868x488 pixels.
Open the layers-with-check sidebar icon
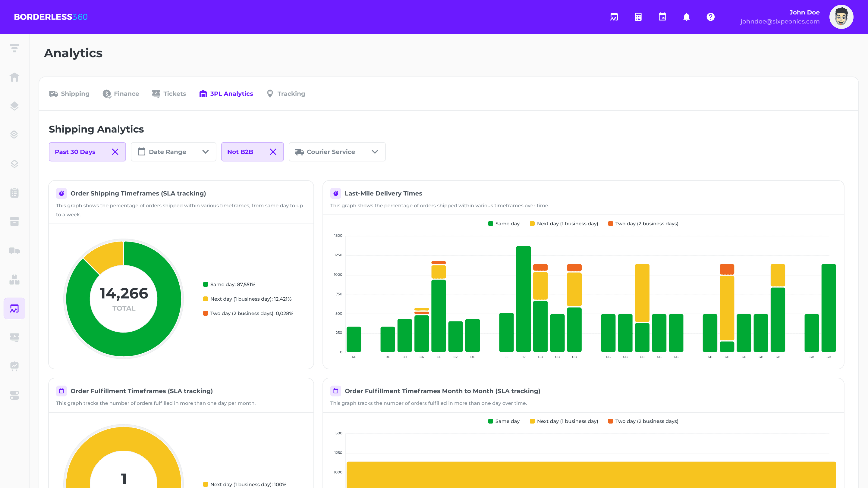pyautogui.click(x=14, y=135)
